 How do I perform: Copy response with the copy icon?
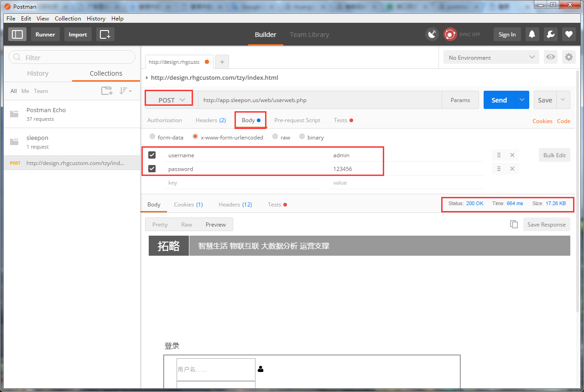pyautogui.click(x=514, y=224)
